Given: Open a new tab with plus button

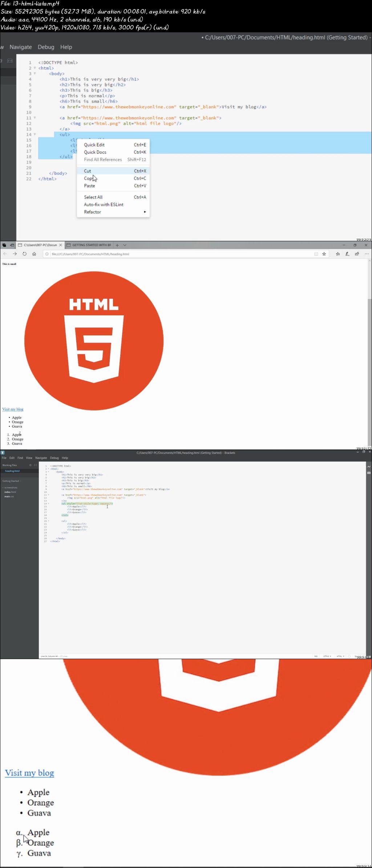Looking at the screenshot, I should tap(117, 245).
